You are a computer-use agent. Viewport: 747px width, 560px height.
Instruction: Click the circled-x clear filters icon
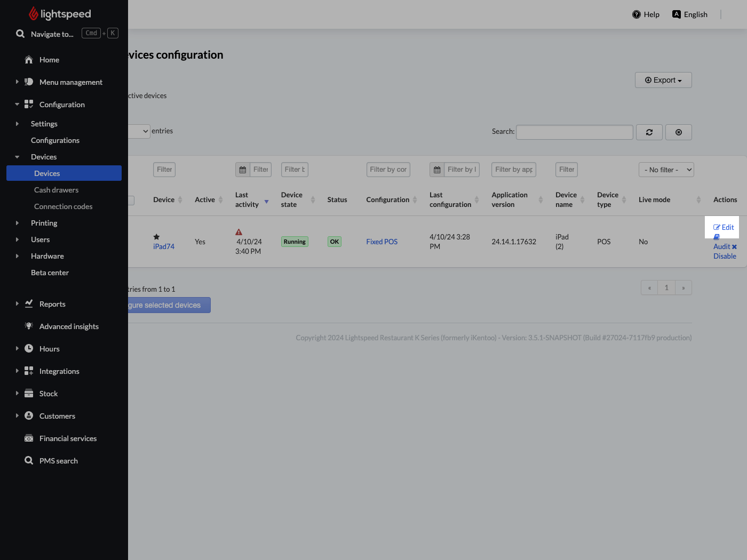coord(678,132)
